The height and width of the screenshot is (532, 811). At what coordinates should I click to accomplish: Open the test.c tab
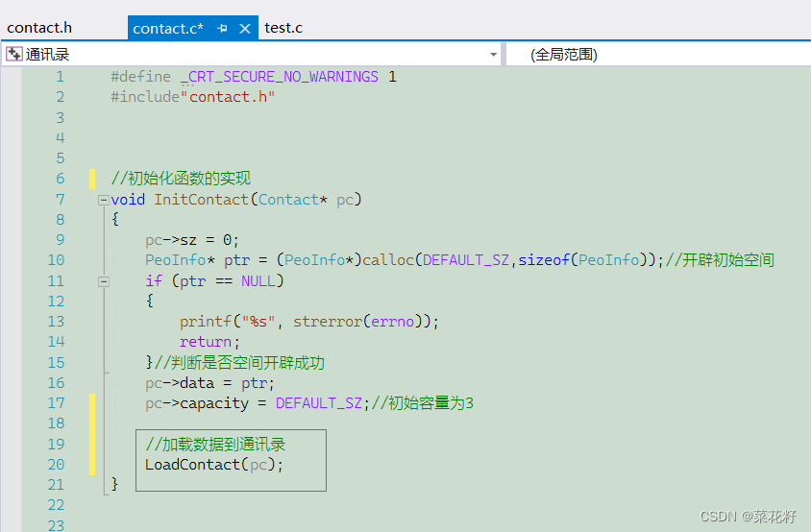point(283,28)
